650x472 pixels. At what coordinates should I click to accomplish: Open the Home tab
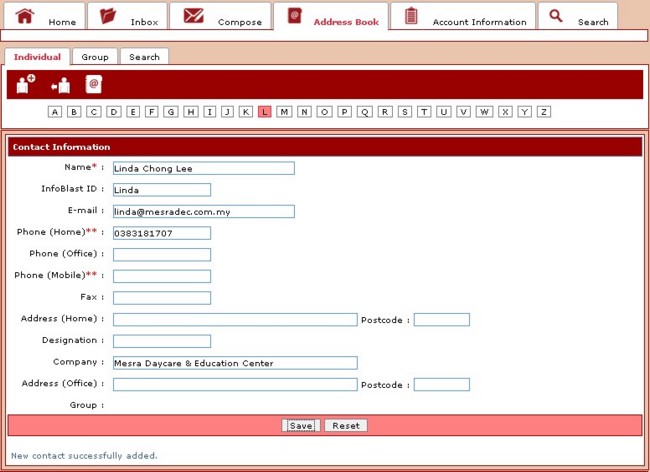click(46, 17)
